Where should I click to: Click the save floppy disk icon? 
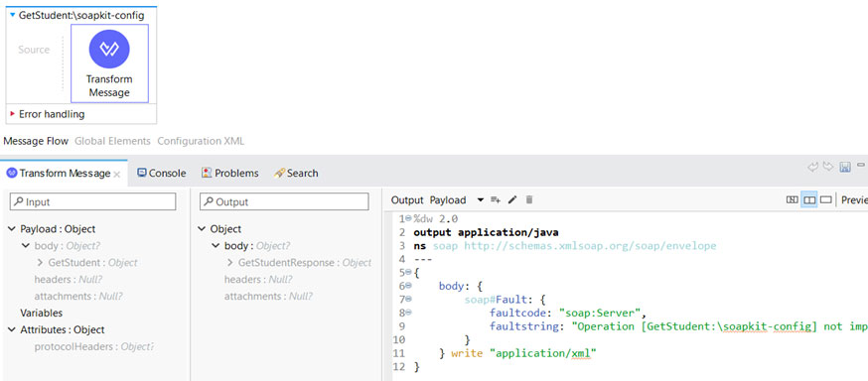pyautogui.click(x=845, y=167)
